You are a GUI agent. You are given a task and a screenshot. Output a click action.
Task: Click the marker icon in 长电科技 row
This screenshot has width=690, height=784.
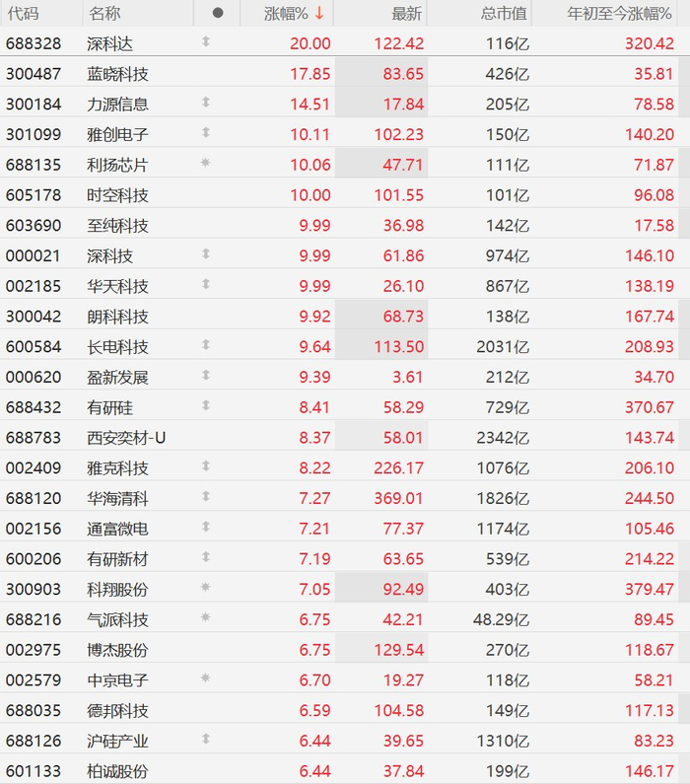[205, 344]
